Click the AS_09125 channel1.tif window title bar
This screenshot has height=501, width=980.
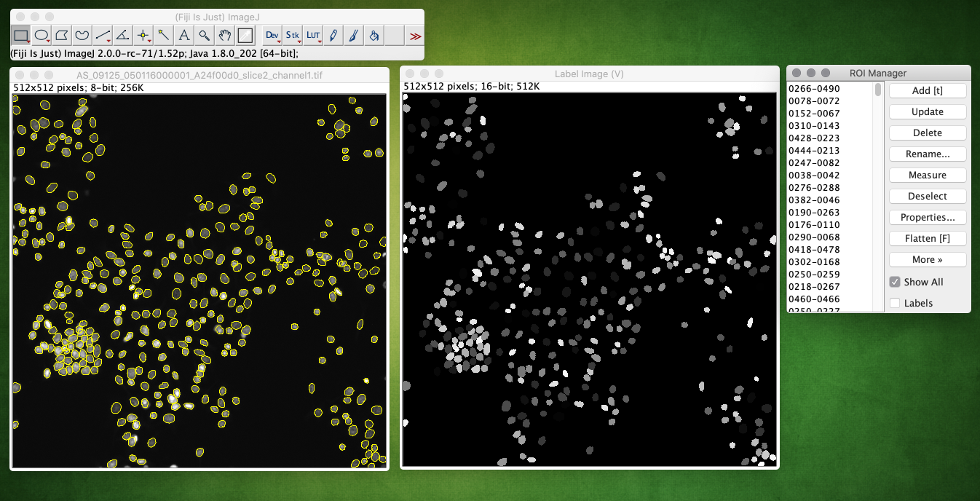point(199,74)
